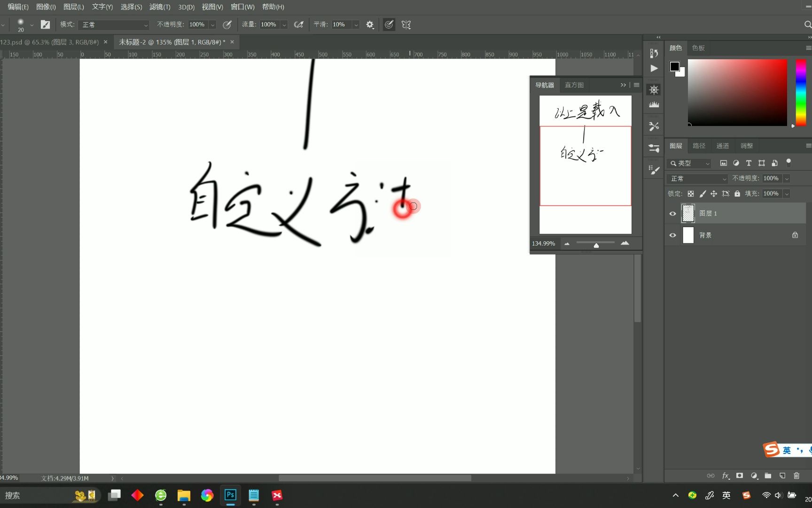
Task: Pick a hue from the vertical rainbow color ramp
Action: tap(800, 92)
